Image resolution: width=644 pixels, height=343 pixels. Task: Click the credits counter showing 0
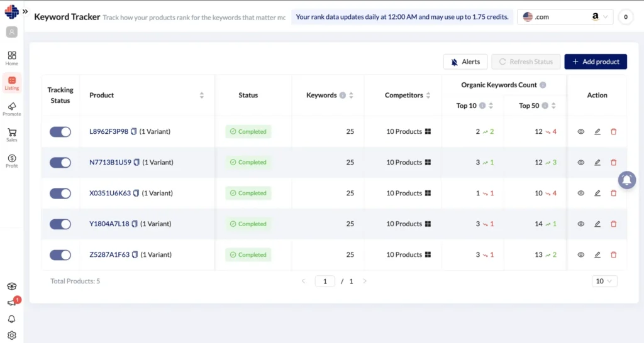[x=626, y=17]
